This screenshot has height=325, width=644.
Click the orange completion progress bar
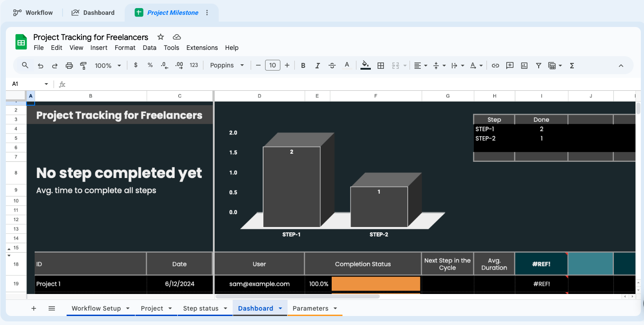coord(376,284)
